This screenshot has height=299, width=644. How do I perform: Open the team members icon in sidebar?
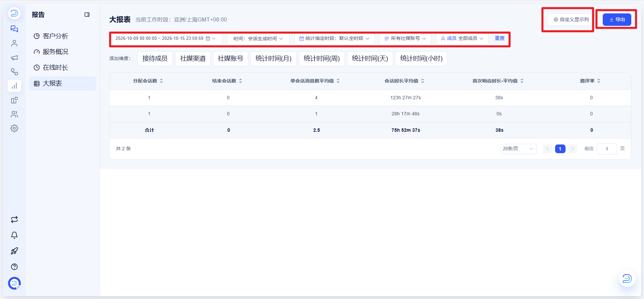pos(14,114)
